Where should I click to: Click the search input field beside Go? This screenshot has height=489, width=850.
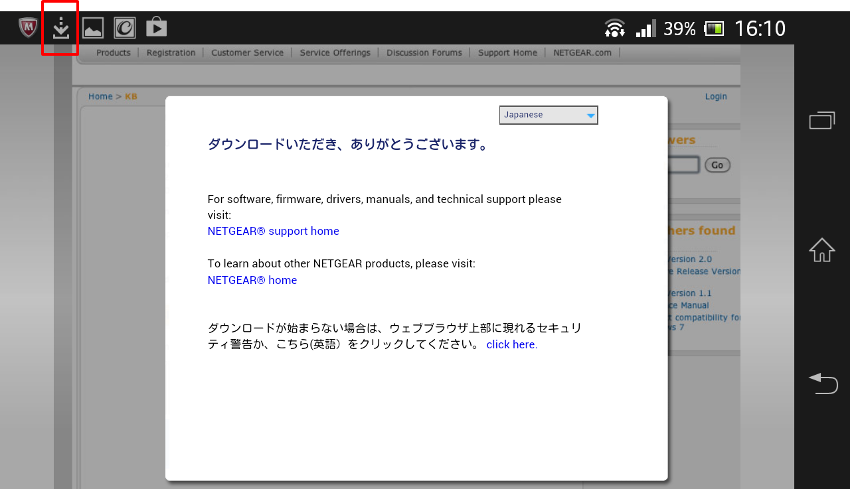pyautogui.click(x=684, y=165)
